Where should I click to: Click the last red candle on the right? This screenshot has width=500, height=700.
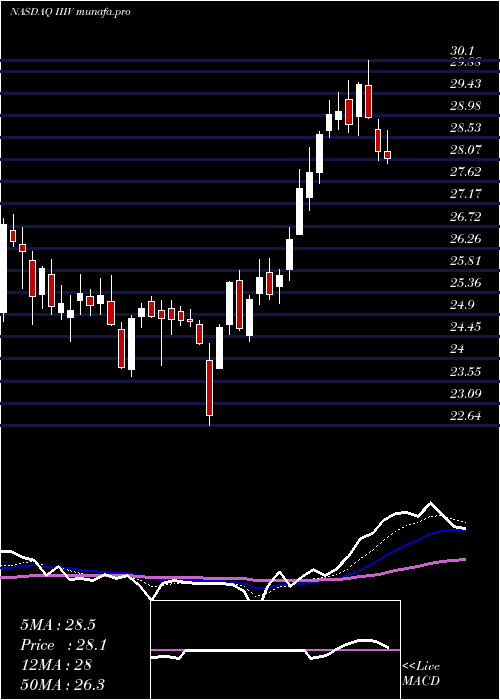coord(388,154)
